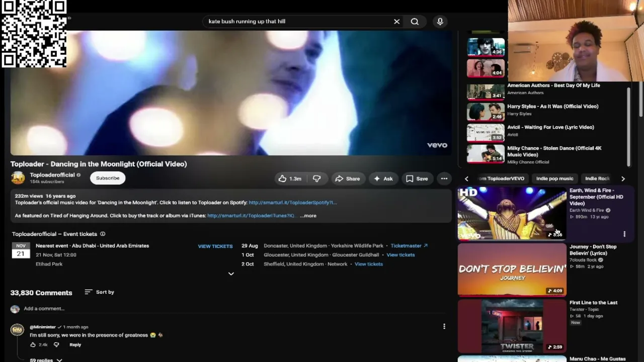Open the Toploader iTunes smarturl link
The width and height of the screenshot is (644, 362).
(x=251, y=216)
